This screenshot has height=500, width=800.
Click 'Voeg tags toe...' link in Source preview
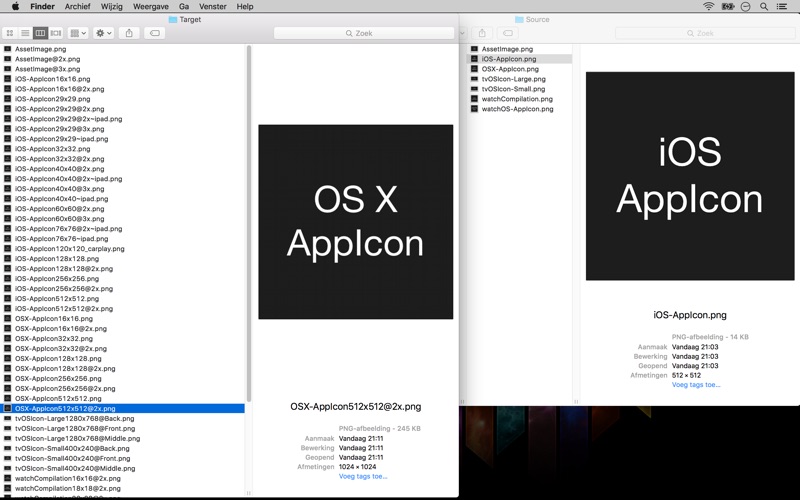696,385
